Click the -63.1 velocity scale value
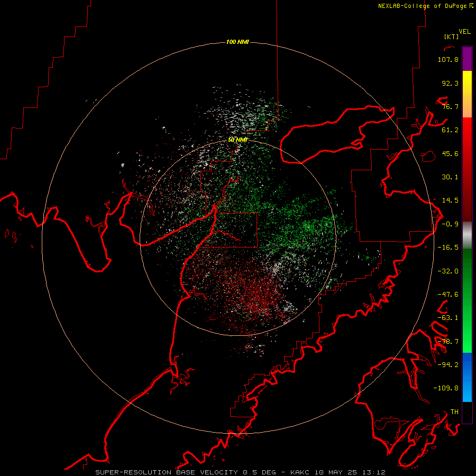 [x=448, y=318]
